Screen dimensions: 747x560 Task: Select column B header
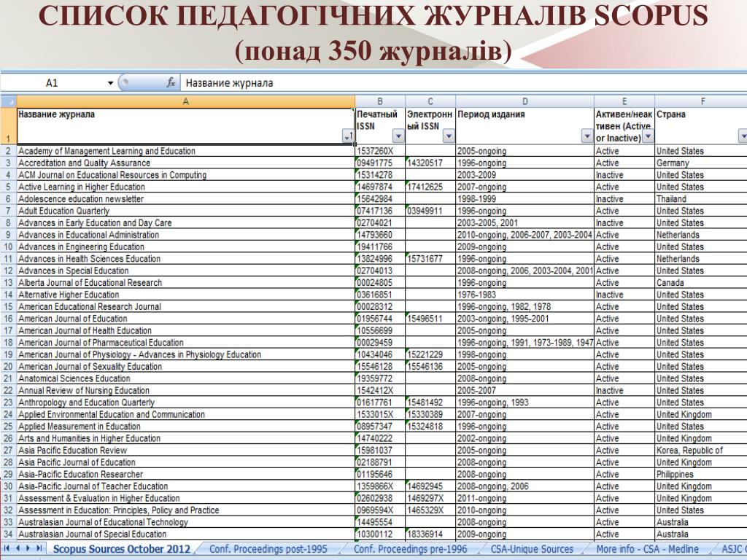(x=380, y=101)
